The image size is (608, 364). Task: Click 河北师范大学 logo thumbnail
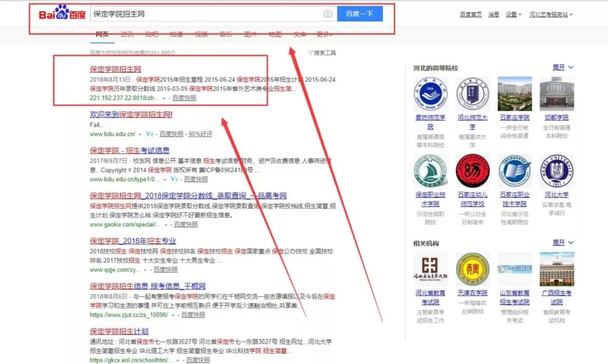coord(472,94)
